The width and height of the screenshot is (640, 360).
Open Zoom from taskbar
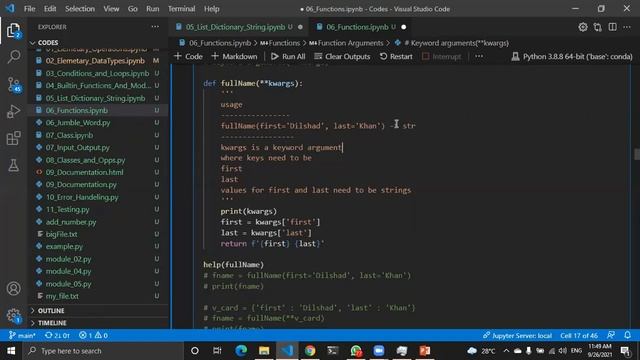click(x=379, y=351)
